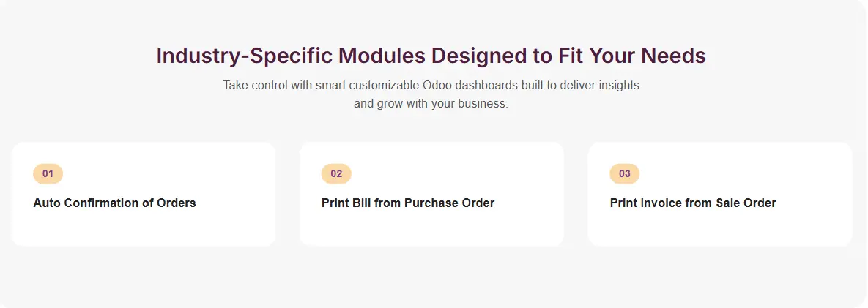Click the 'Take control with smart' subtitle line
Viewport: 868px width, 308px height.
pos(431,85)
